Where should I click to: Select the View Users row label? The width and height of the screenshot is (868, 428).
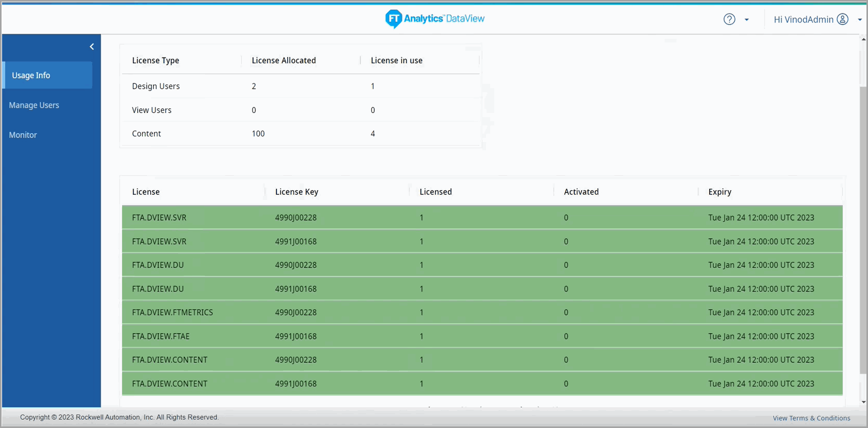tap(152, 110)
